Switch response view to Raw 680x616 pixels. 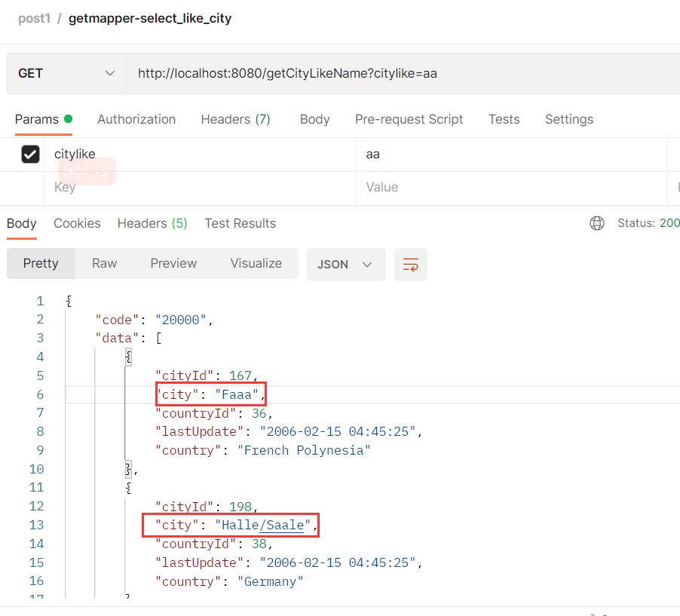[104, 263]
